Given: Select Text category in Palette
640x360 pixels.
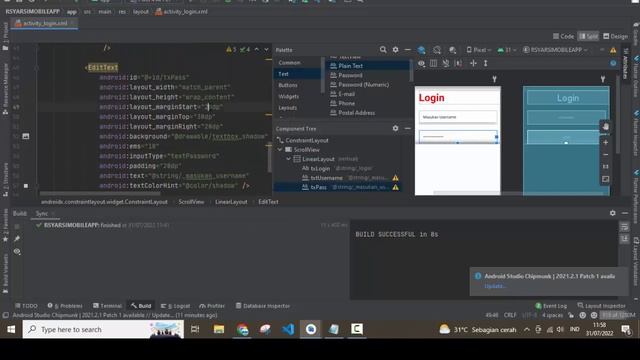Looking at the screenshot, I should [283, 74].
